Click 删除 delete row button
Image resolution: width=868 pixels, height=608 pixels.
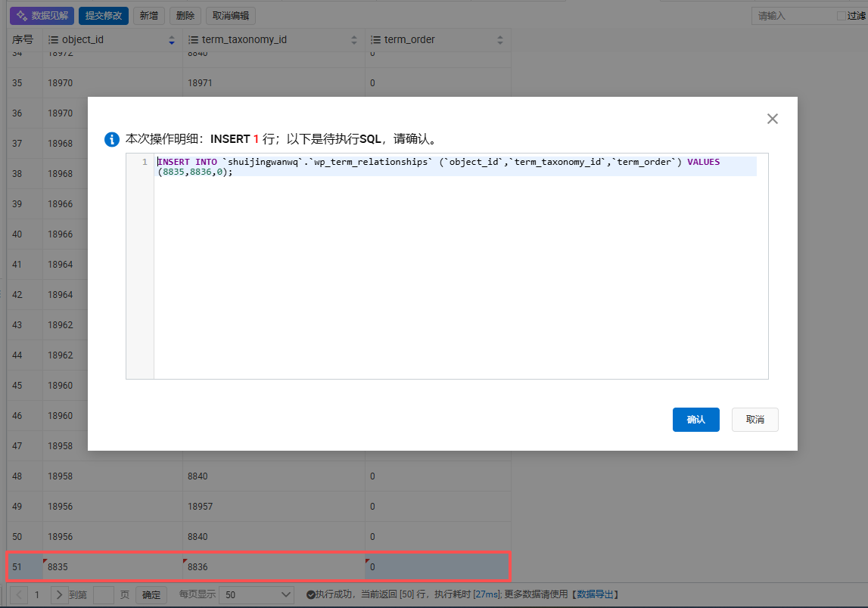[185, 15]
